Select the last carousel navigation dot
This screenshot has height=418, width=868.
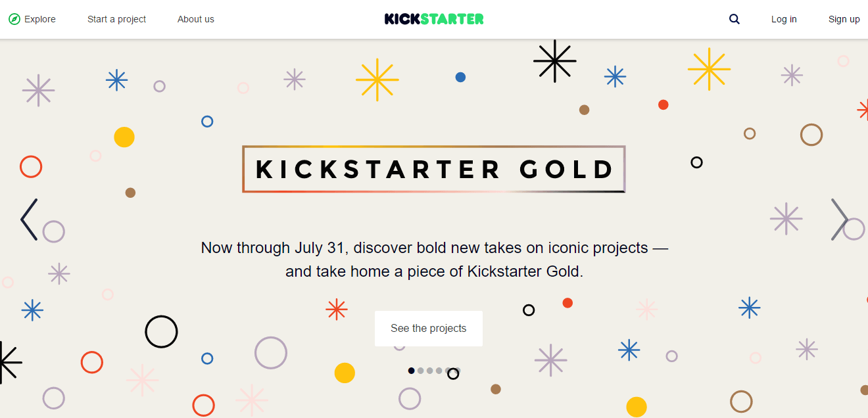[x=448, y=370]
